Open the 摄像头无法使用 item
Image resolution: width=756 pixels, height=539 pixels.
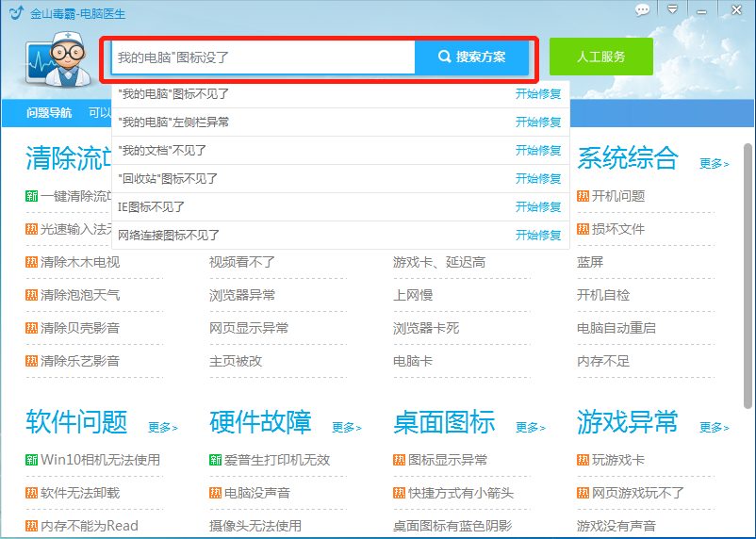pyautogui.click(x=255, y=526)
